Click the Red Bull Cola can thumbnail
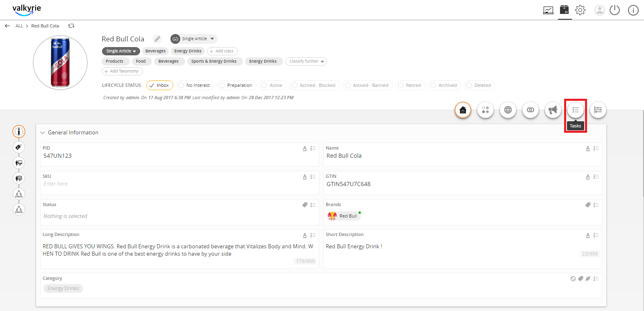 coord(60,63)
